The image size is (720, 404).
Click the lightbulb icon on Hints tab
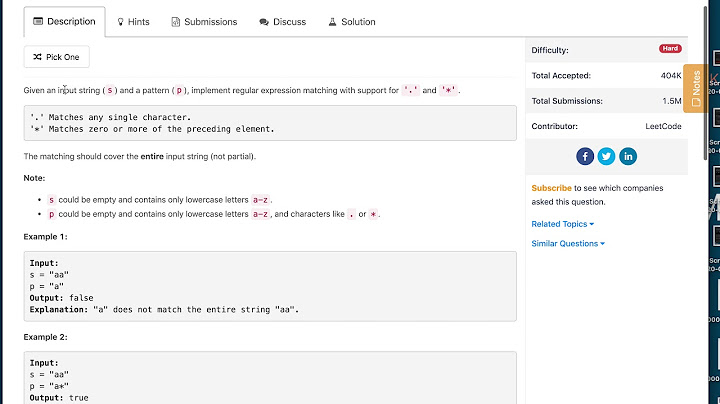120,22
